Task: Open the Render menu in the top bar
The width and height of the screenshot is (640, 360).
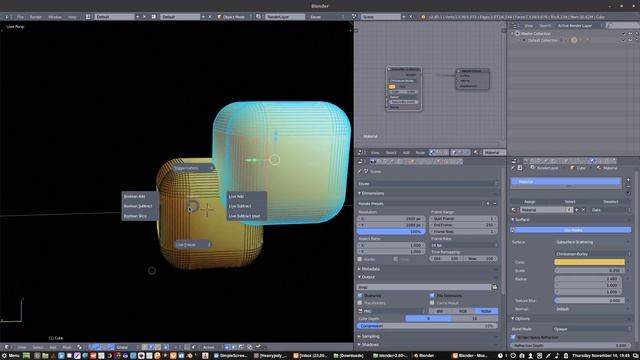Action: (x=36, y=17)
